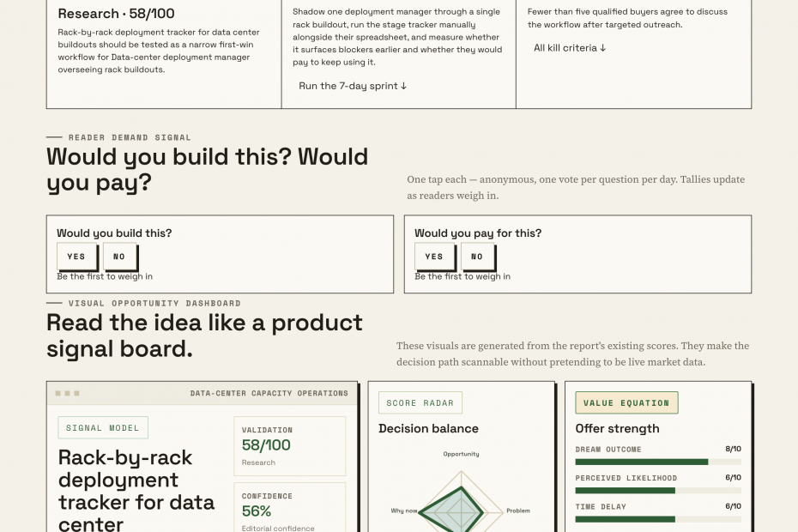Click the Validation 58/100 score card

289,446
